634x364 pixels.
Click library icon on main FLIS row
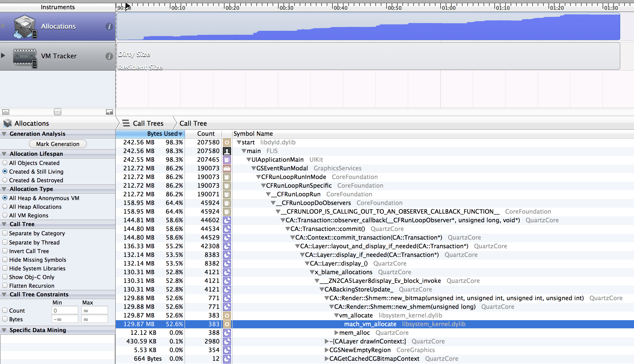click(227, 151)
